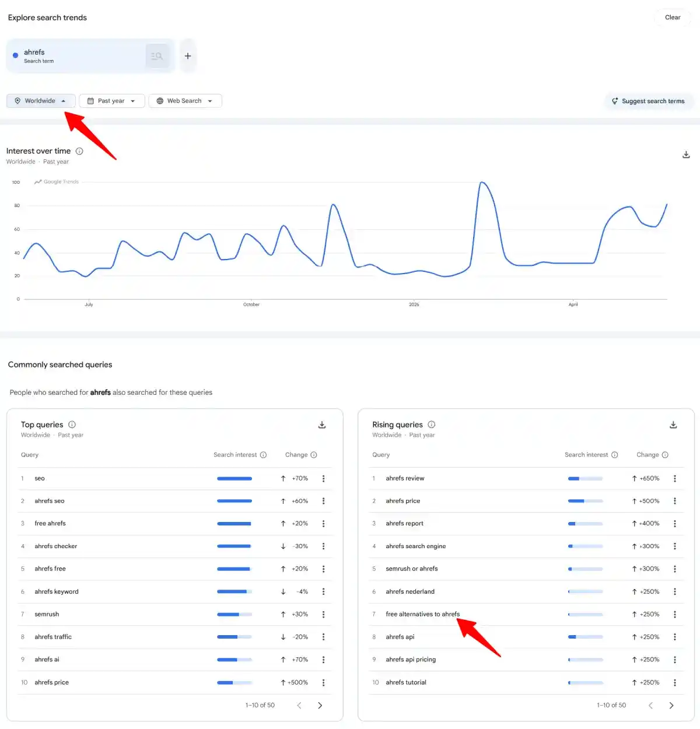Click the ahrefs free query
The image size is (700, 729).
[x=50, y=569]
